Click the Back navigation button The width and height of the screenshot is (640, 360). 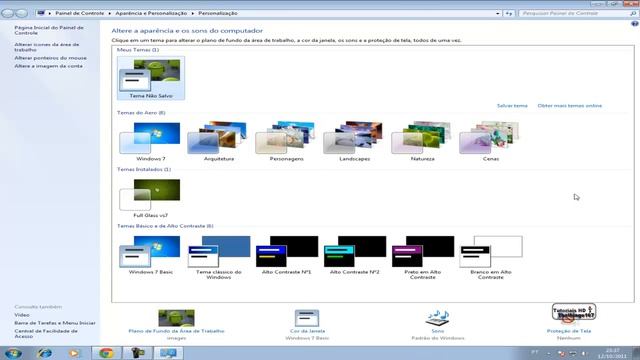(x=7, y=13)
